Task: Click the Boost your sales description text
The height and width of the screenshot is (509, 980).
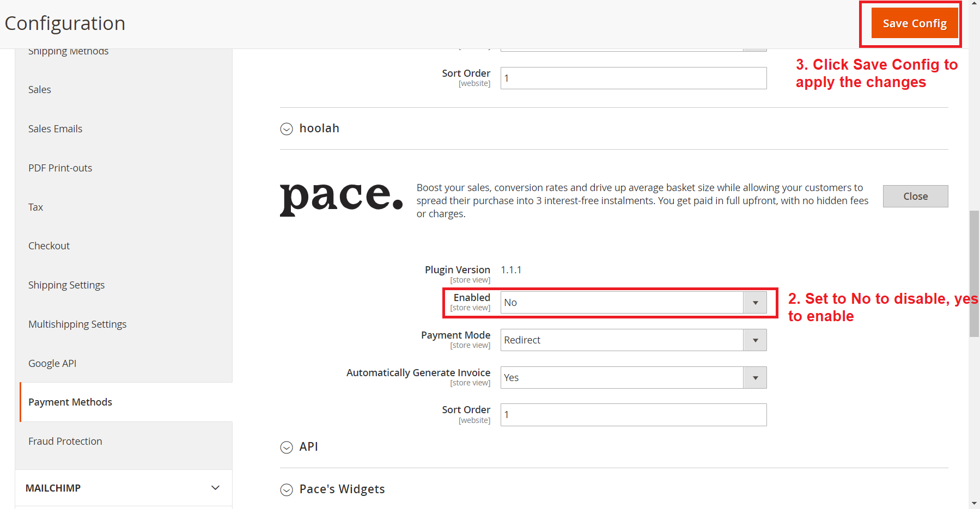Action: click(x=642, y=201)
